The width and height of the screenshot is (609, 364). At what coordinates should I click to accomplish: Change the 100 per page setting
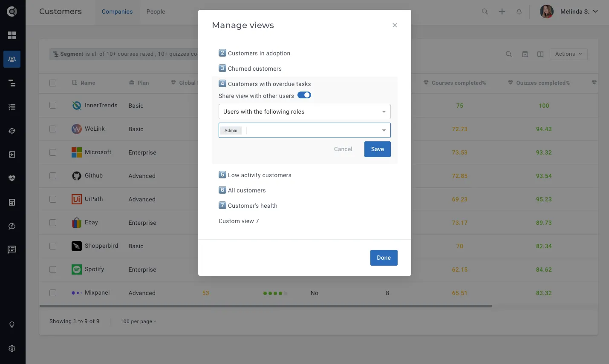[138, 321]
